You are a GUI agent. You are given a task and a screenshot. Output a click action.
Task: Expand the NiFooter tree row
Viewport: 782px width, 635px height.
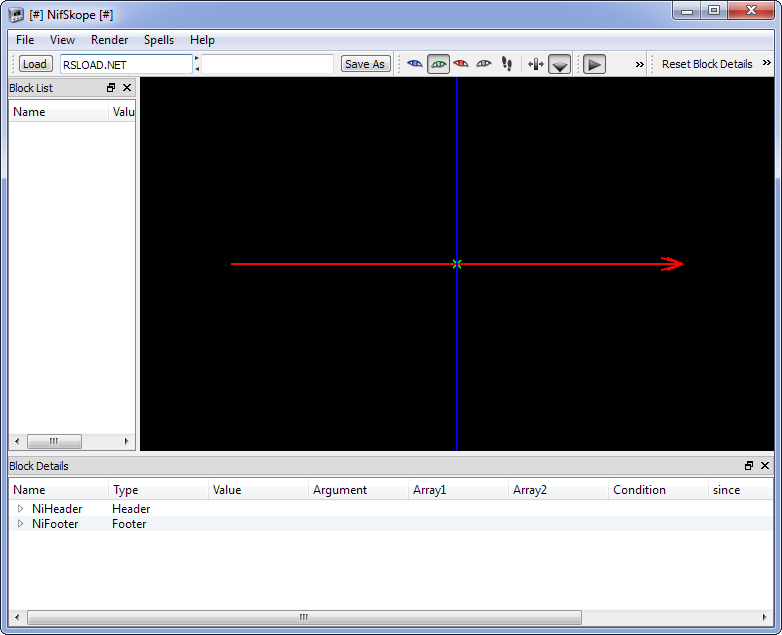pos(20,524)
